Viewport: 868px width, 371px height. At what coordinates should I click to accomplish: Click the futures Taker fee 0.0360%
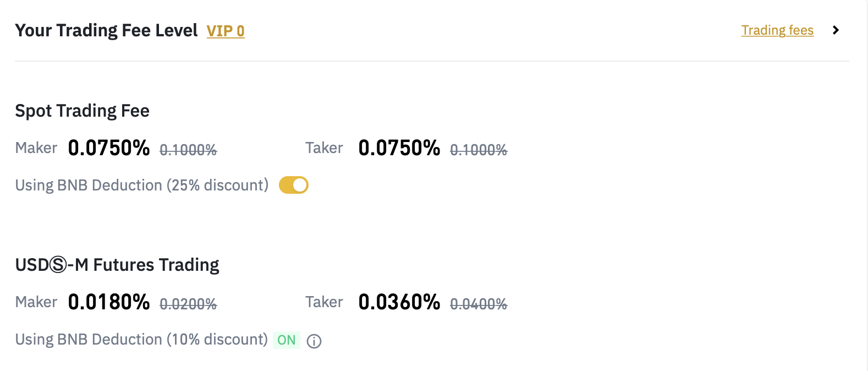(399, 302)
